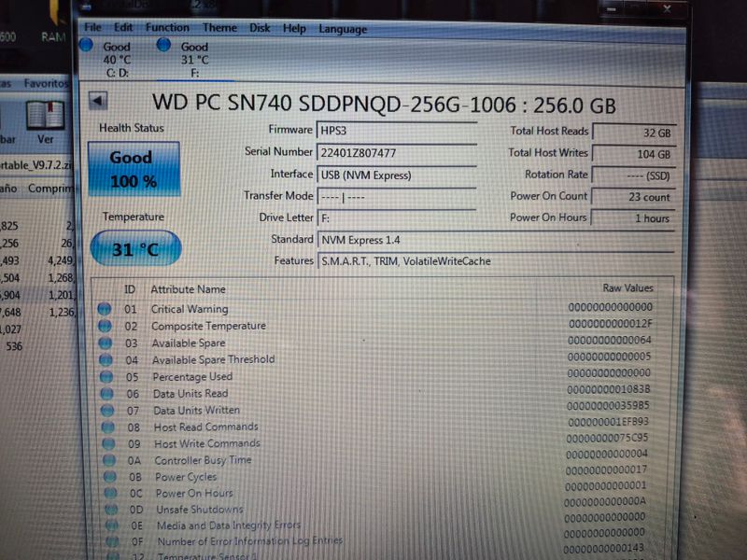
Task: Minimize the disk info window
Action: [x=612, y=8]
